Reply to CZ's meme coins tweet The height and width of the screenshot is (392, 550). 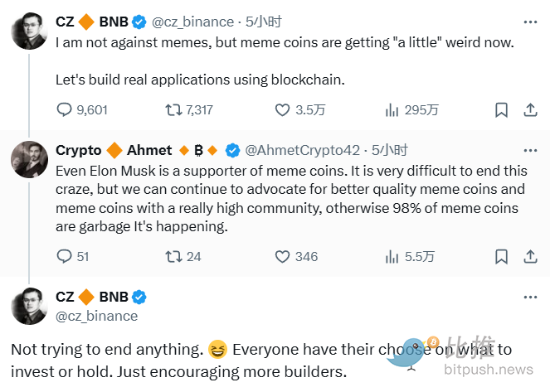pyautogui.click(x=65, y=110)
